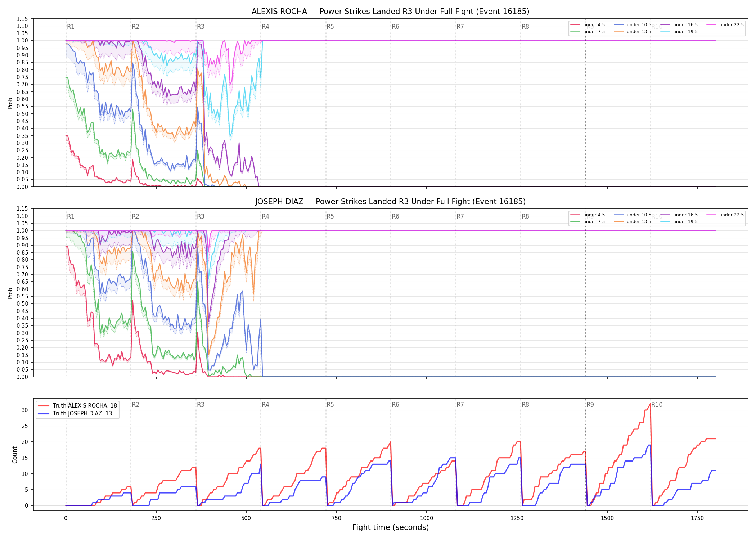Click the R2 round marker in the Joseph Diaz chart

point(135,216)
